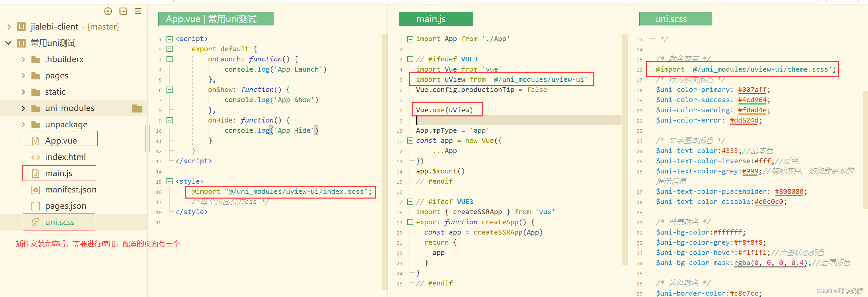Image resolution: width=868 pixels, height=297 pixels.
Task: Click the uni_modules folder icon
Action: [x=36, y=108]
